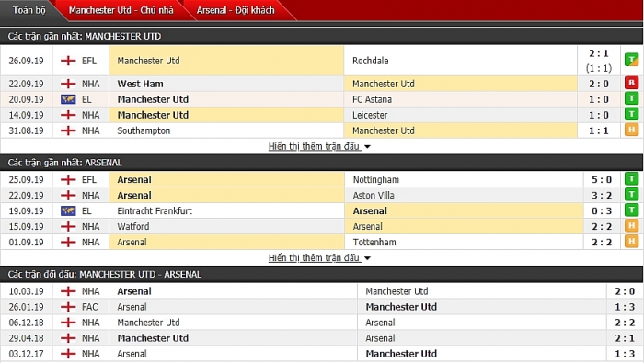Select Southampton team name

144,130
